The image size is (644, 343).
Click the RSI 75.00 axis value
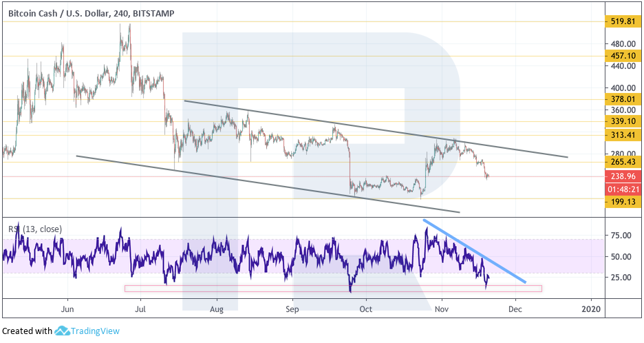point(621,236)
